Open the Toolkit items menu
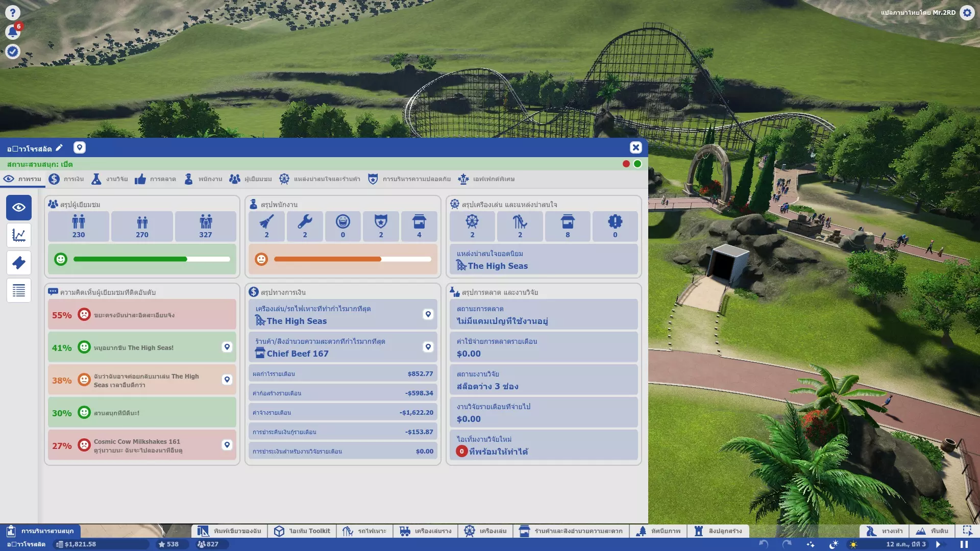 pyautogui.click(x=302, y=531)
